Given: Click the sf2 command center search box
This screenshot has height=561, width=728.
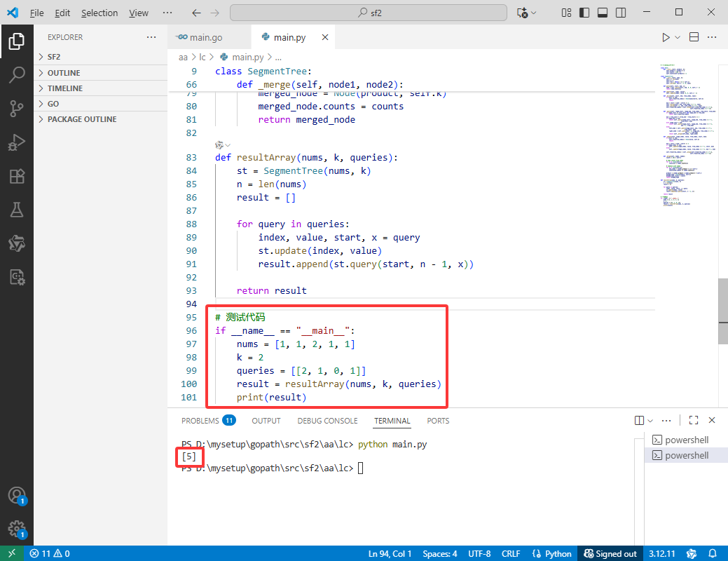Looking at the screenshot, I should 368,13.
